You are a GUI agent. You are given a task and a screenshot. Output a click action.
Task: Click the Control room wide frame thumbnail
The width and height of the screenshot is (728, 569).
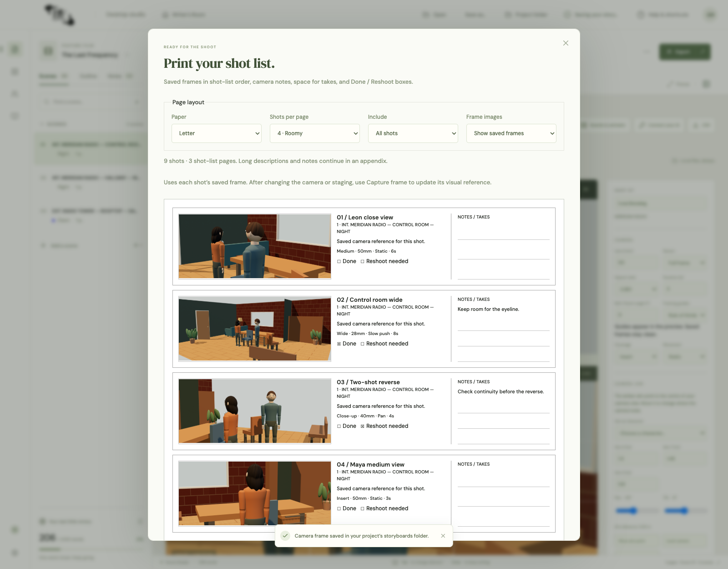click(255, 329)
